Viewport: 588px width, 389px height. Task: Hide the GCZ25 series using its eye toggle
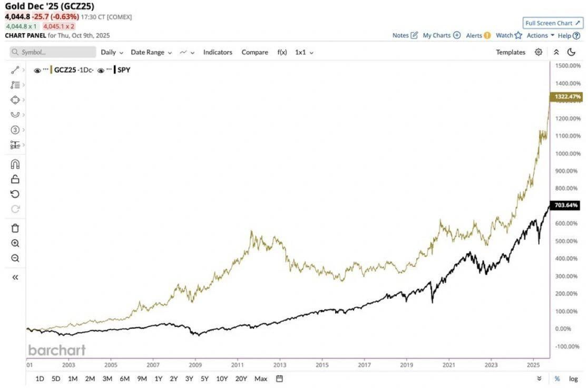point(36,70)
